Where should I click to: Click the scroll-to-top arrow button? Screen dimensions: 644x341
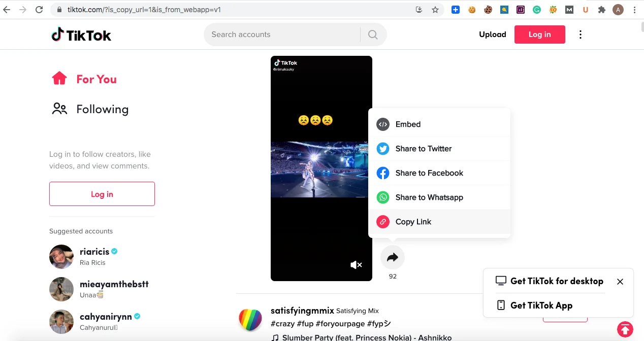pos(625,329)
